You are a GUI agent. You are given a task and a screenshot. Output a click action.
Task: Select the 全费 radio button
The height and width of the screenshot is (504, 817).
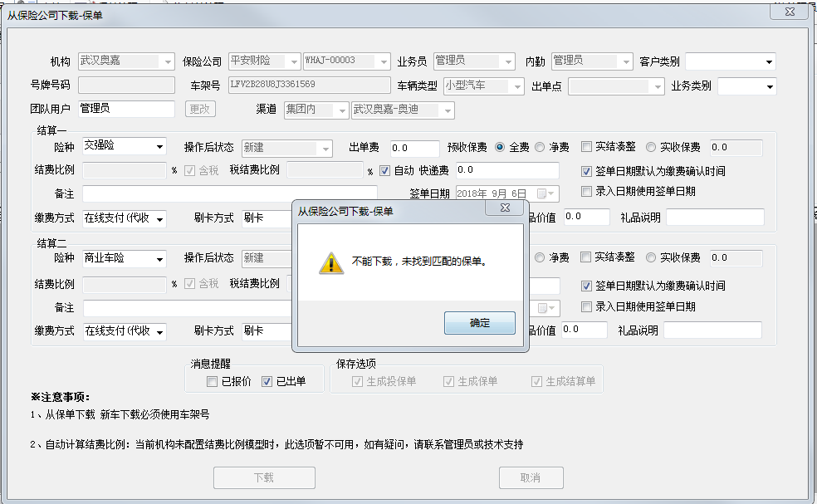(500, 147)
